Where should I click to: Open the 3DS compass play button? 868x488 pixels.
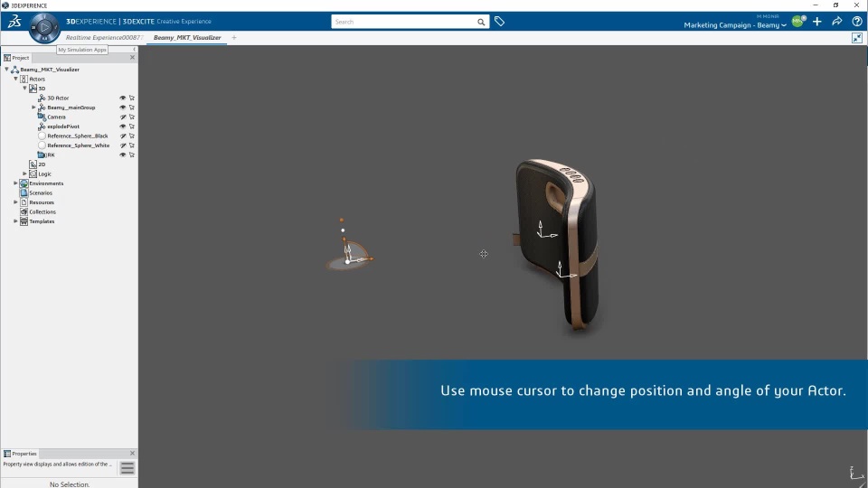tap(44, 26)
